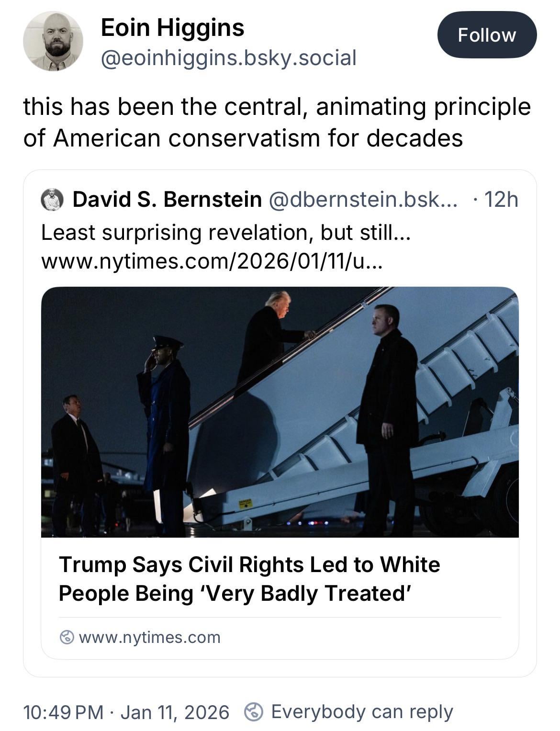Click Eoin Higgins' profile avatar
This screenshot has width=560, height=731.
coord(53,42)
